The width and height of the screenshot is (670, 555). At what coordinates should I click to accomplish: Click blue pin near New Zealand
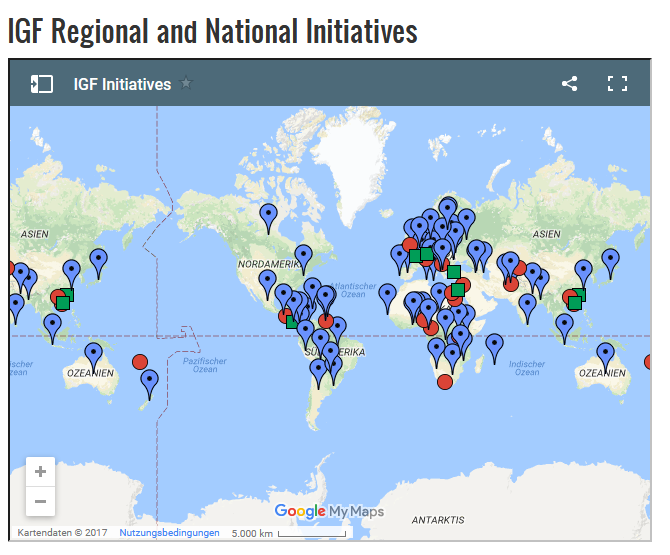coord(149,380)
